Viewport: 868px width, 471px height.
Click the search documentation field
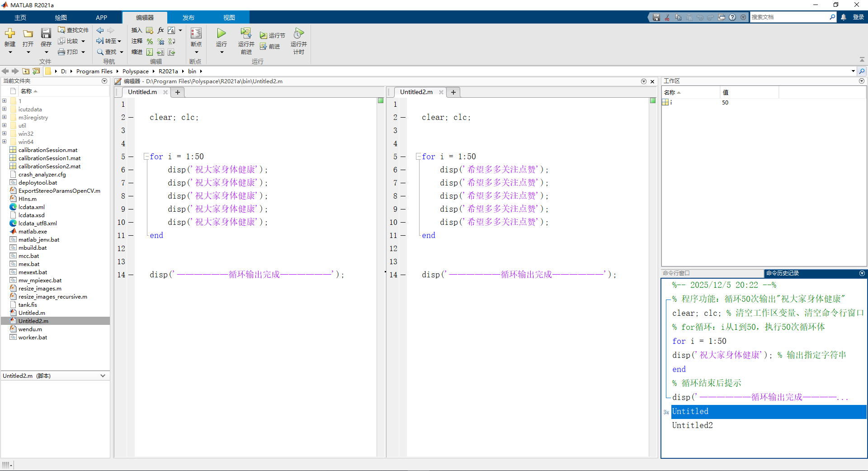tap(789, 17)
